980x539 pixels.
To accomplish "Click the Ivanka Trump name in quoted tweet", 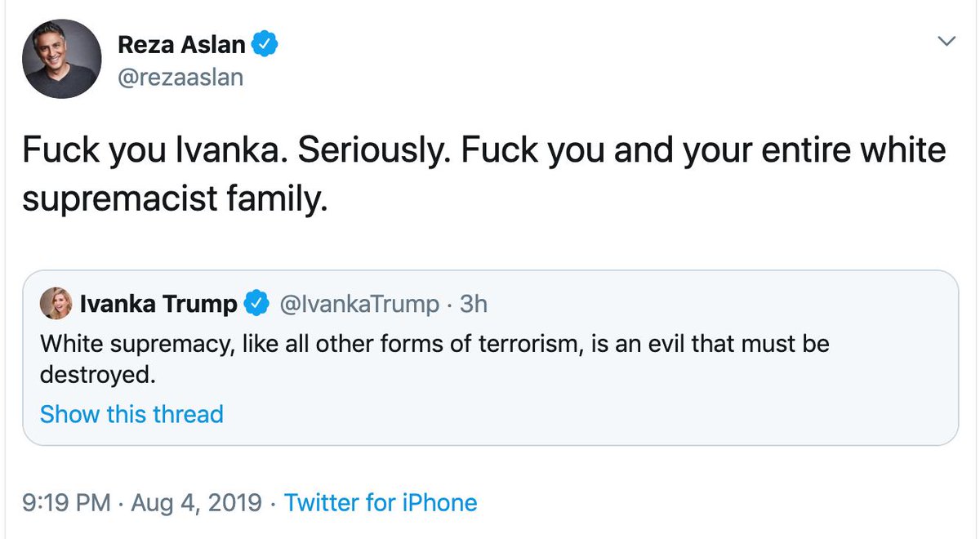I will point(158,305).
